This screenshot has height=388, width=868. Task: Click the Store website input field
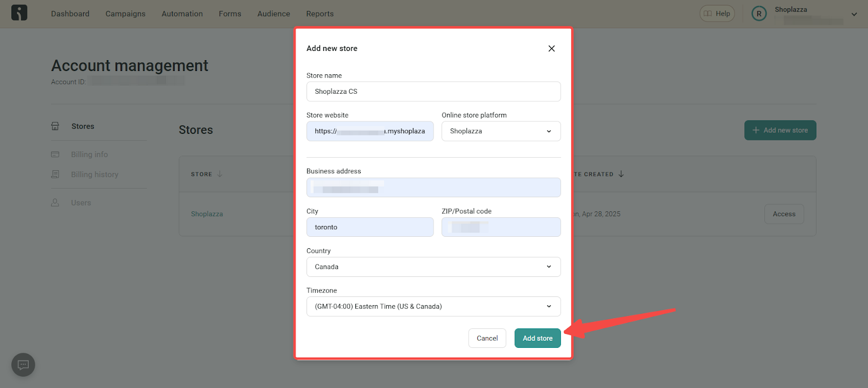click(x=370, y=131)
